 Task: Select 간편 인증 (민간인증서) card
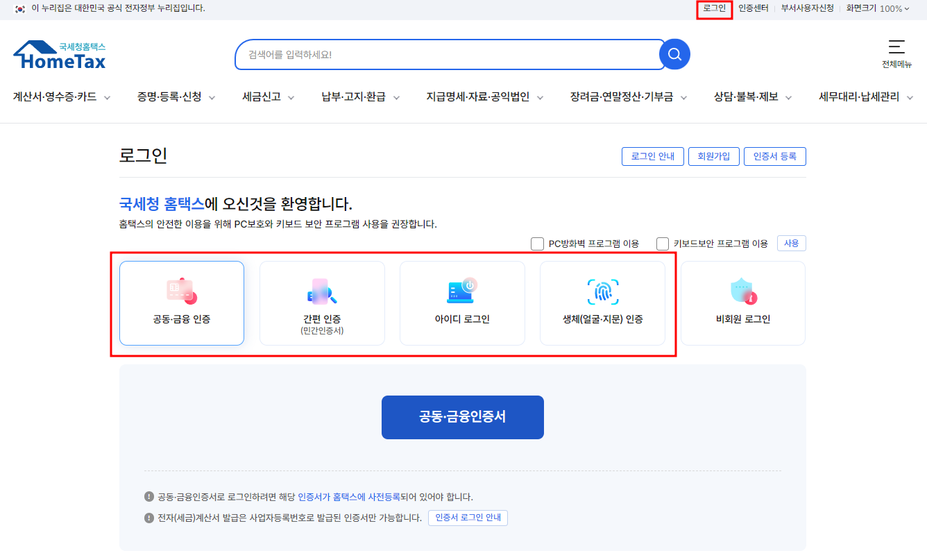pos(322,303)
